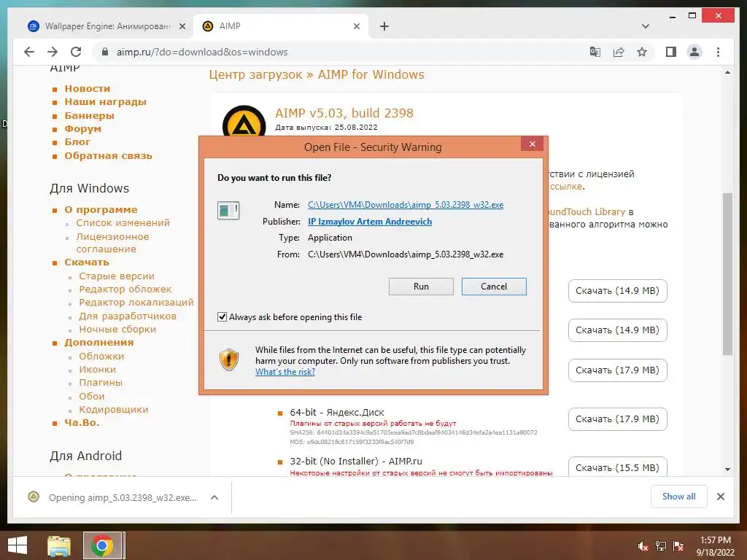Close the Security Warning dialog with X
The height and width of the screenshot is (560, 747).
point(532,144)
